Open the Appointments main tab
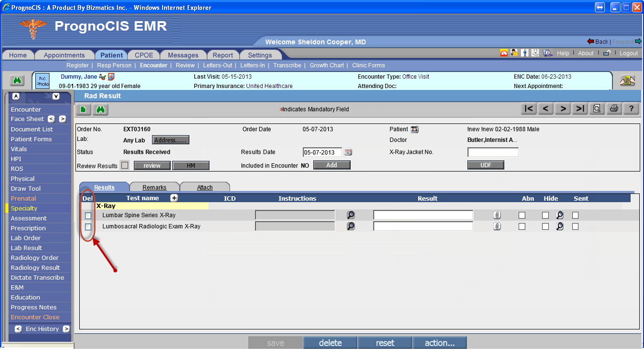This screenshot has height=355, width=644. pos(64,55)
